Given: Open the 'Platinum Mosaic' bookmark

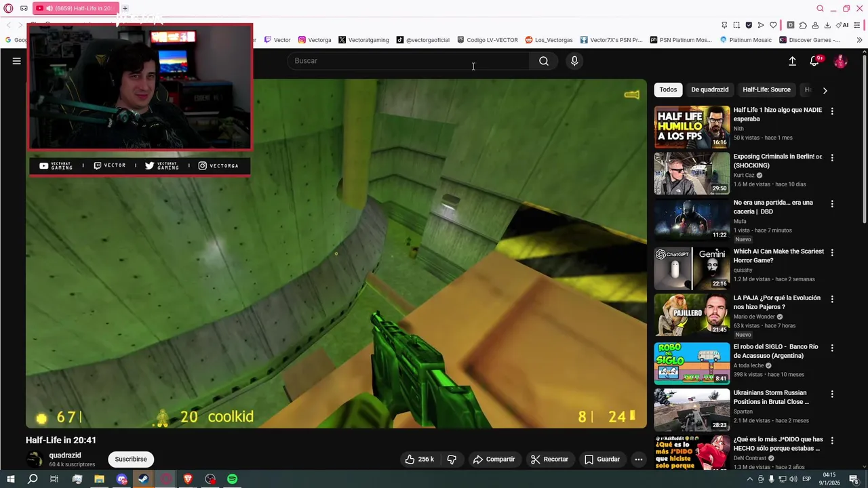Looking at the screenshot, I should [x=745, y=40].
